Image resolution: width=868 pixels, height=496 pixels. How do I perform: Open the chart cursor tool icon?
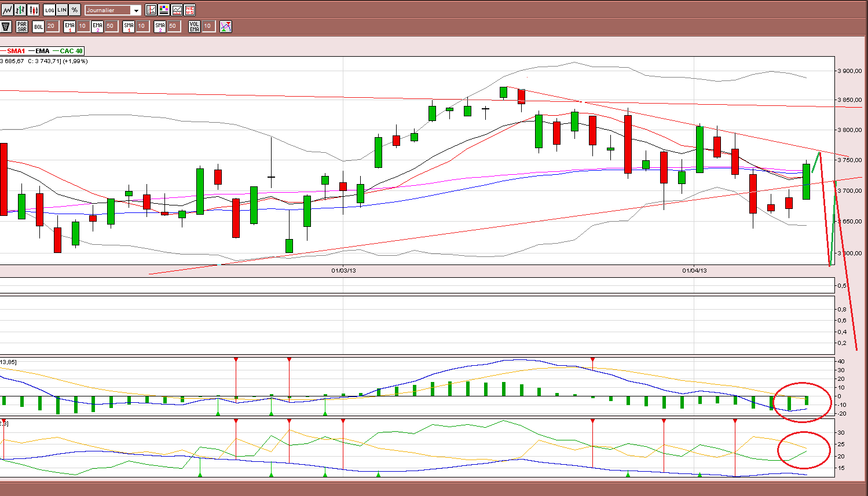[151, 10]
